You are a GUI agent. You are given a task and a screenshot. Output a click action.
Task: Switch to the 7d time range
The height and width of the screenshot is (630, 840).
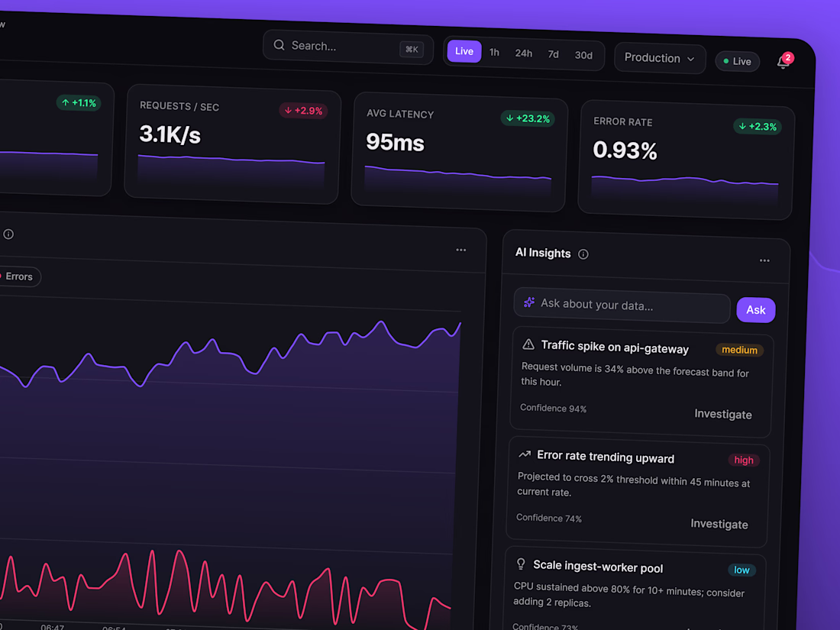tap(554, 55)
